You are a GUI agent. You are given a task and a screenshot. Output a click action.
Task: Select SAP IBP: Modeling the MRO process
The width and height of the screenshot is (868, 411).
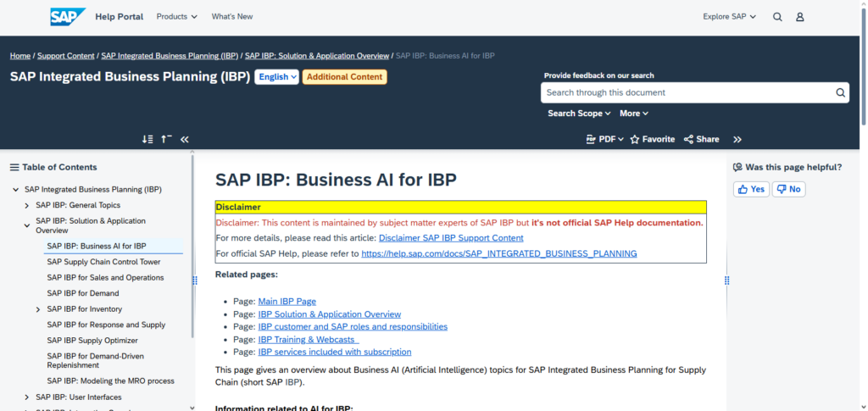(x=111, y=381)
